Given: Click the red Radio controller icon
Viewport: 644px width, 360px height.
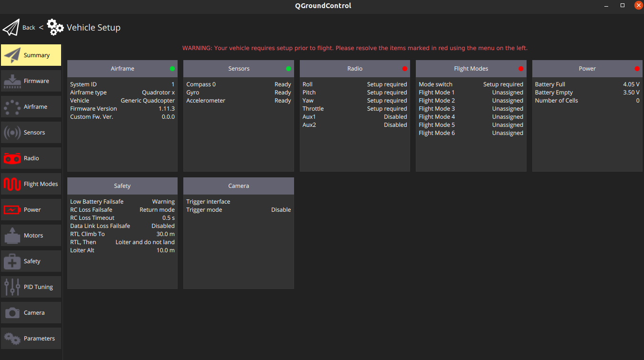Looking at the screenshot, I should [x=12, y=158].
